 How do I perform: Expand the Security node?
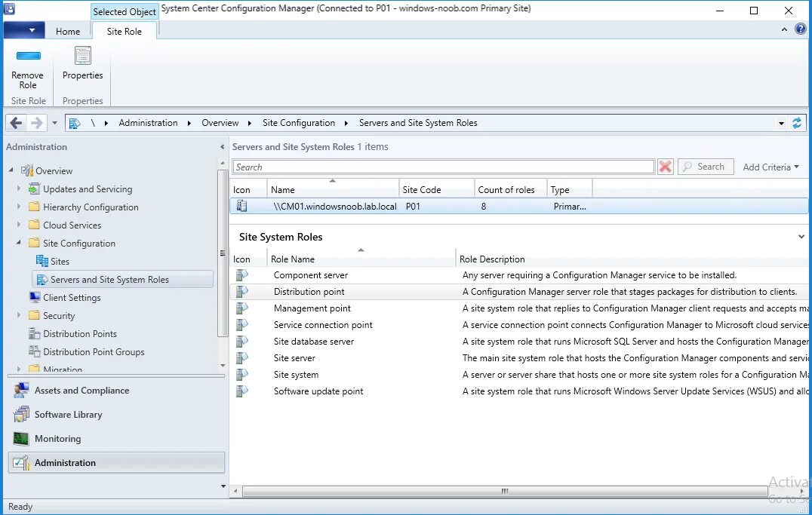pos(19,314)
